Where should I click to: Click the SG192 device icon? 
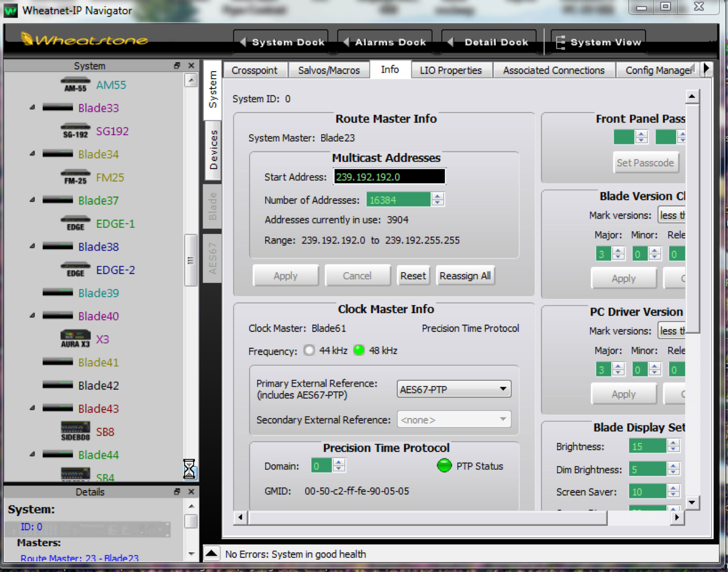tap(75, 130)
